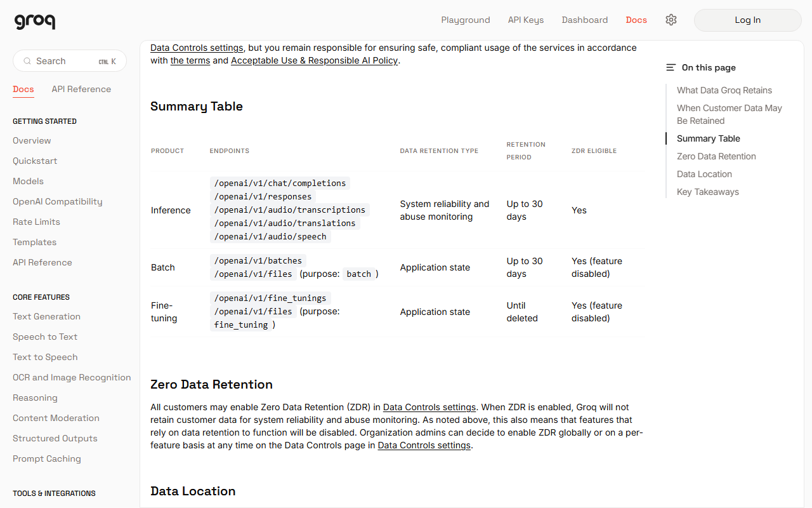Open the settings gear icon
Viewport: 812px width, 508px height.
671,20
